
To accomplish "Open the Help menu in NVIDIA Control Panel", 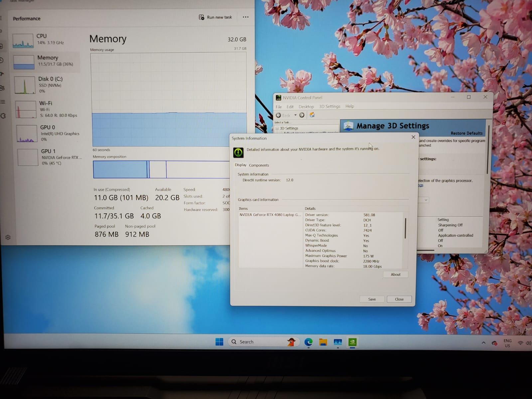I will pyautogui.click(x=349, y=106).
